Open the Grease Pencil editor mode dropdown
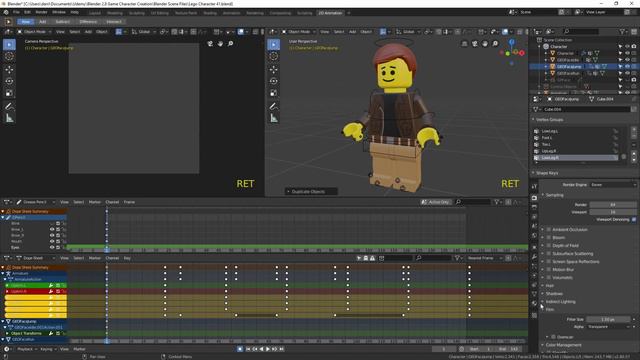Image resolution: width=640 pixels, height=360 pixels. click(36, 202)
